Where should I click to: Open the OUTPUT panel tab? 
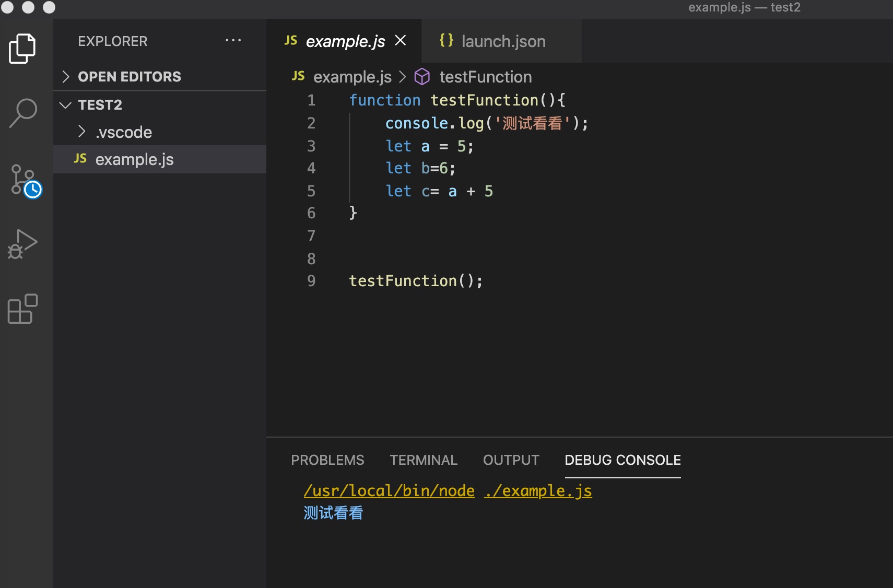tap(511, 460)
